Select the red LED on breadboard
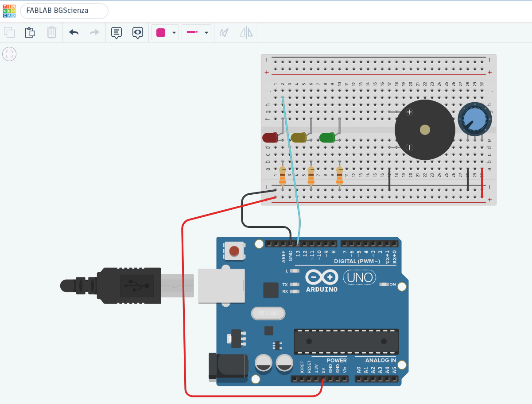The image size is (532, 404). click(x=270, y=138)
